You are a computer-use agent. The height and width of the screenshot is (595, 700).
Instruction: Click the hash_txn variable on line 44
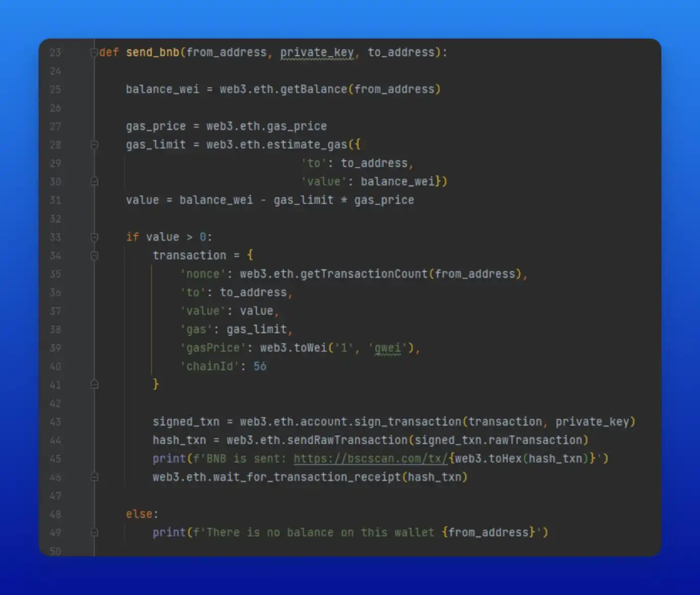pyautogui.click(x=179, y=440)
